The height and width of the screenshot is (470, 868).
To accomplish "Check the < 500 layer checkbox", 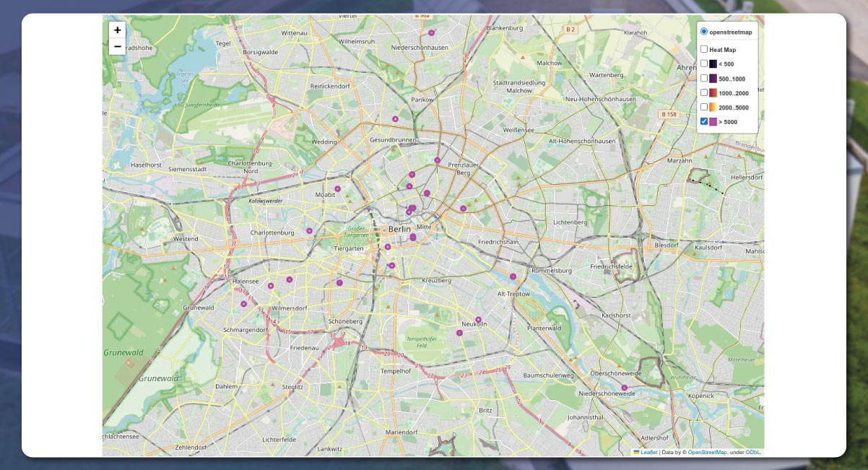I will tap(704, 64).
